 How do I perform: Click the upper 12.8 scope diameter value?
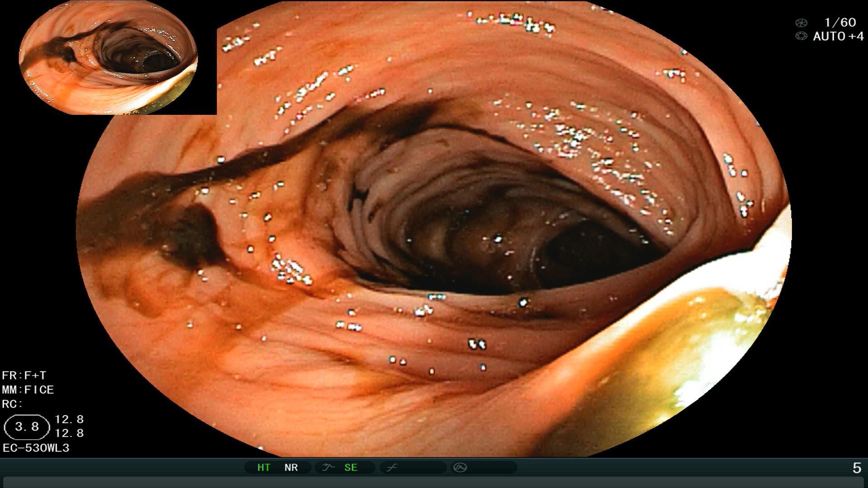[69, 419]
